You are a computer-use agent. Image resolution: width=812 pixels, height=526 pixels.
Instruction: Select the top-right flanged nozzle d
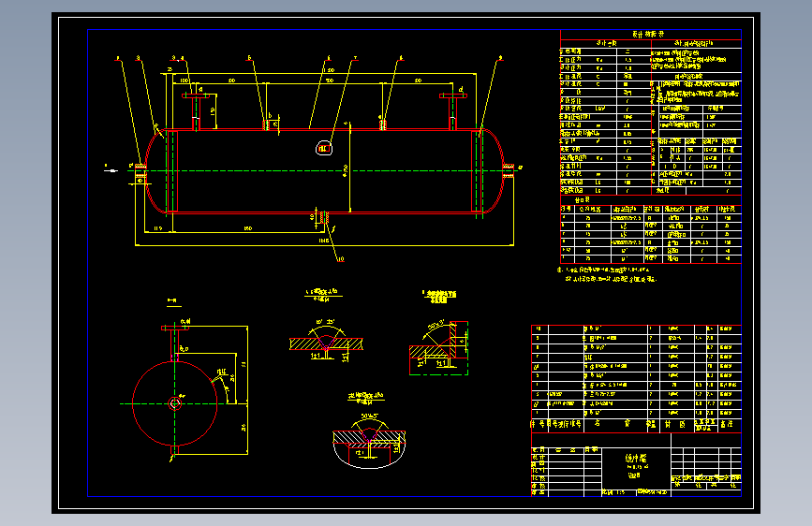[x=452, y=110]
